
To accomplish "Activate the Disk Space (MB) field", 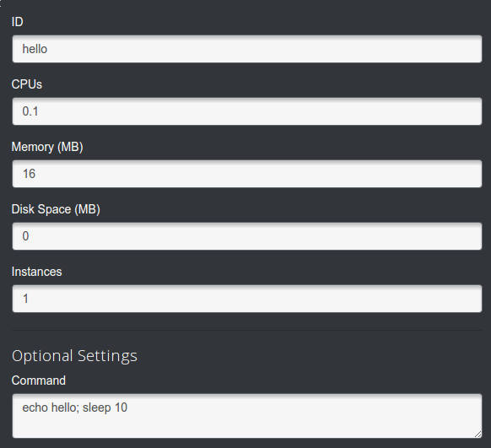I will pyautogui.click(x=247, y=236).
